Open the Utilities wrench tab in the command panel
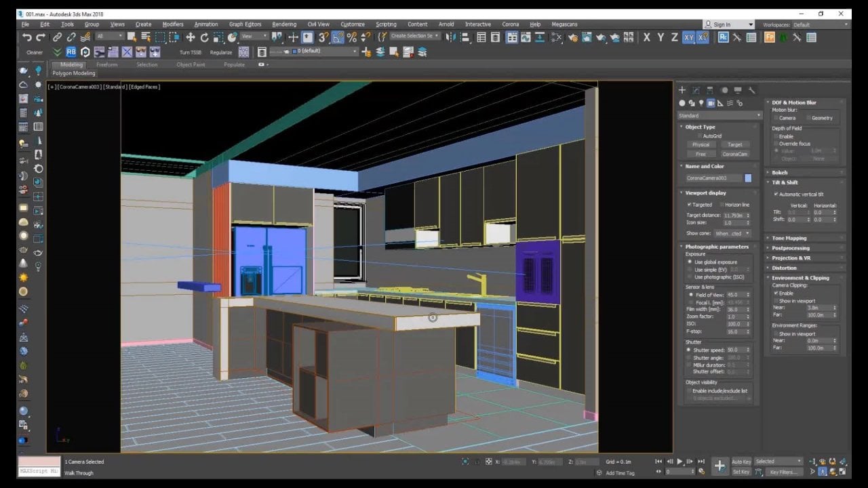Image resolution: width=868 pixels, height=488 pixels. (752, 90)
